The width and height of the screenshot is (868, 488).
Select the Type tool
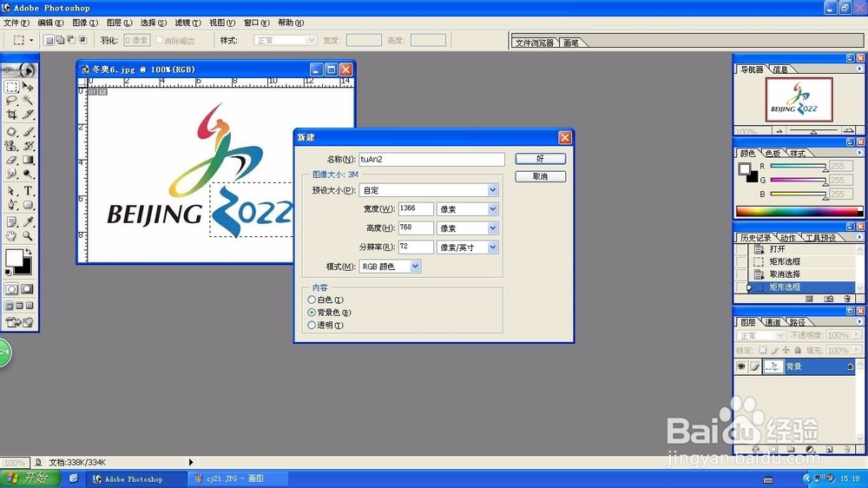point(28,191)
